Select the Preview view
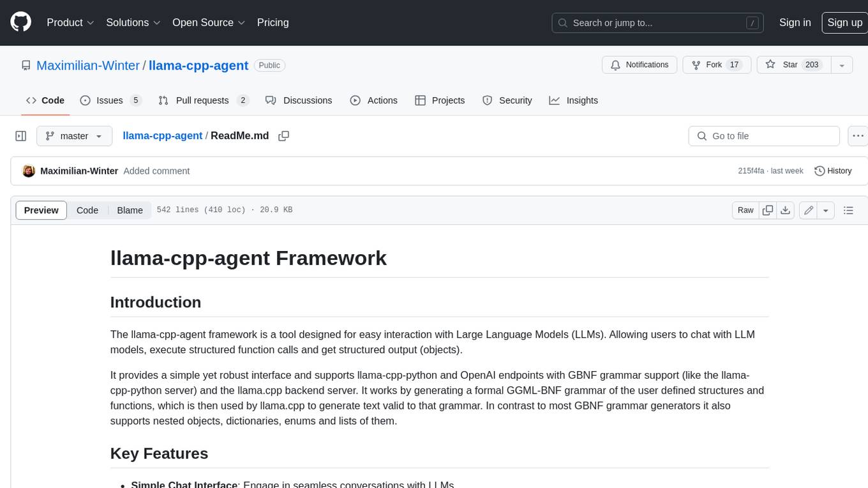 pyautogui.click(x=41, y=210)
